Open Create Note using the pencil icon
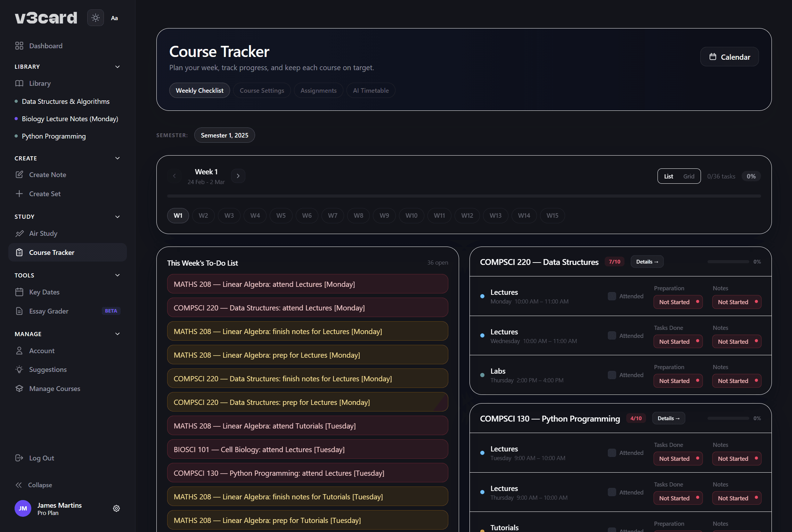Screen dimensions: 792x532 tap(20, 175)
